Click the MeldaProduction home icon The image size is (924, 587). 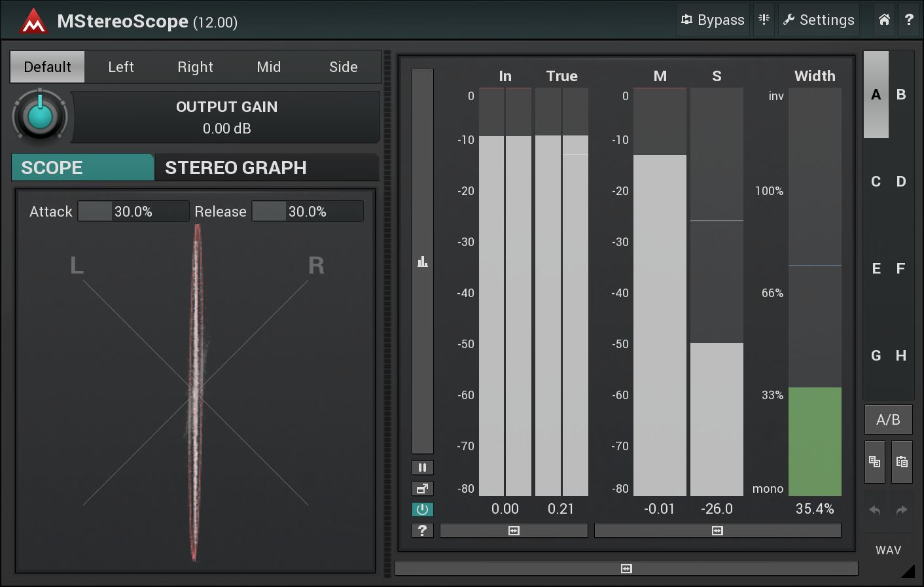coord(884,20)
